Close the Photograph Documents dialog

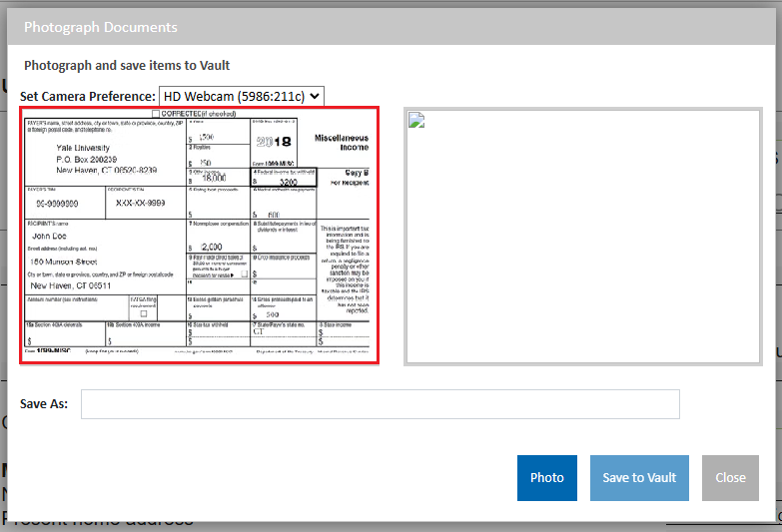coord(730,477)
